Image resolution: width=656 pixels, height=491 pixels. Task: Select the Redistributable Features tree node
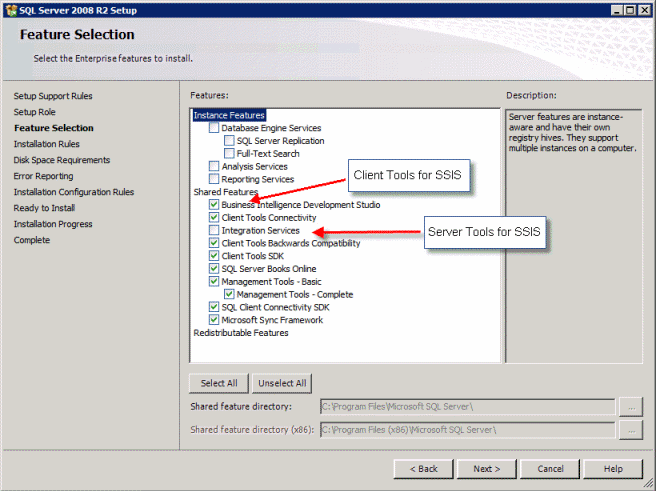(241, 333)
